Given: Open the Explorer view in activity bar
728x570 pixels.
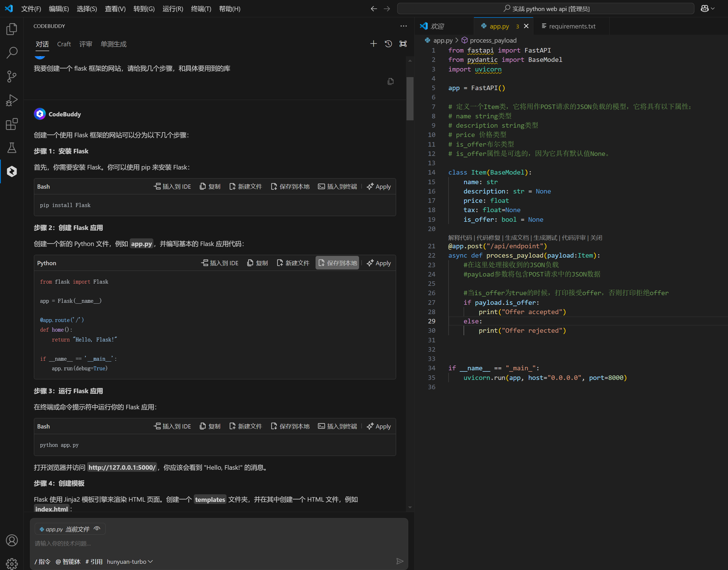Looking at the screenshot, I should [x=12, y=29].
